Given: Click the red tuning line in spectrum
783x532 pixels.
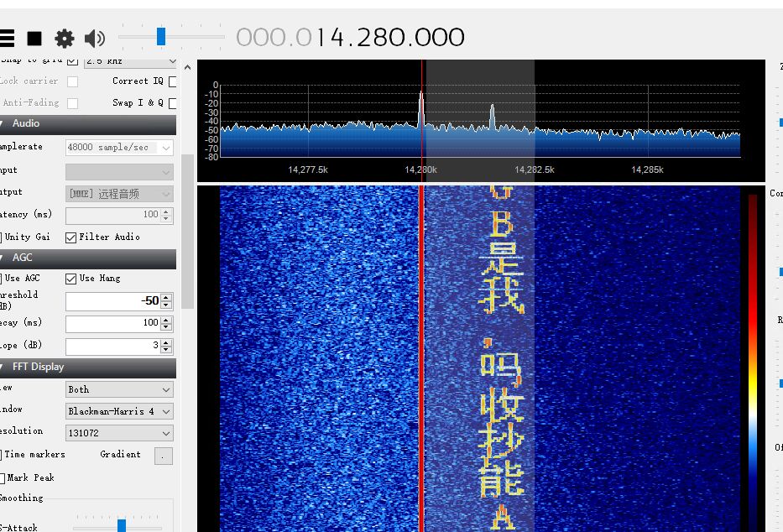Looking at the screenshot, I should coord(422,120).
